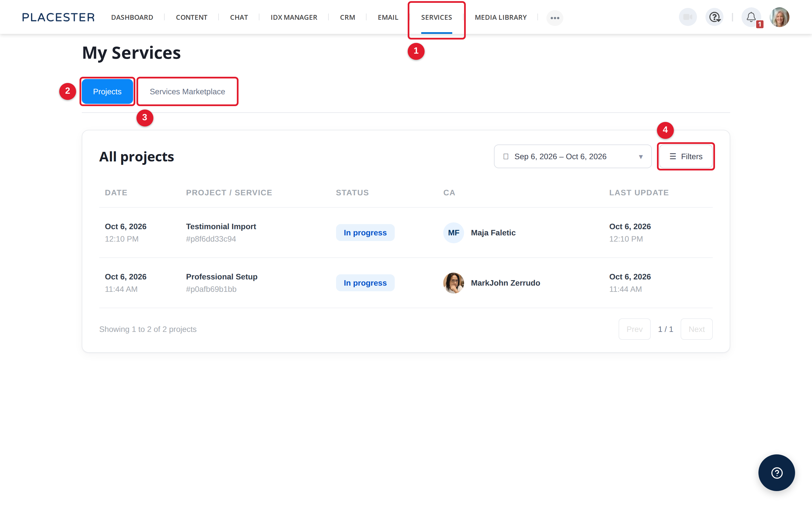812x508 pixels.
Task: Select the Services navigation tab
Action: tap(436, 17)
